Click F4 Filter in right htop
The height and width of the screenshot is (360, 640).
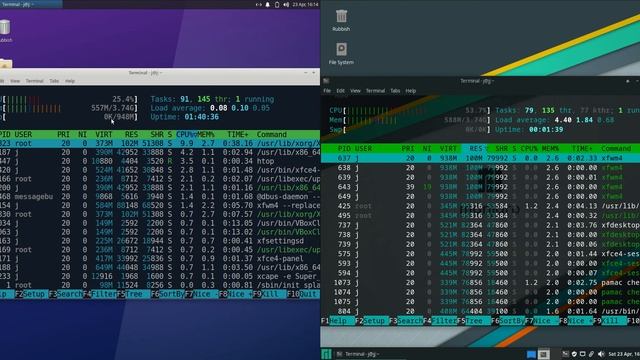click(440, 321)
